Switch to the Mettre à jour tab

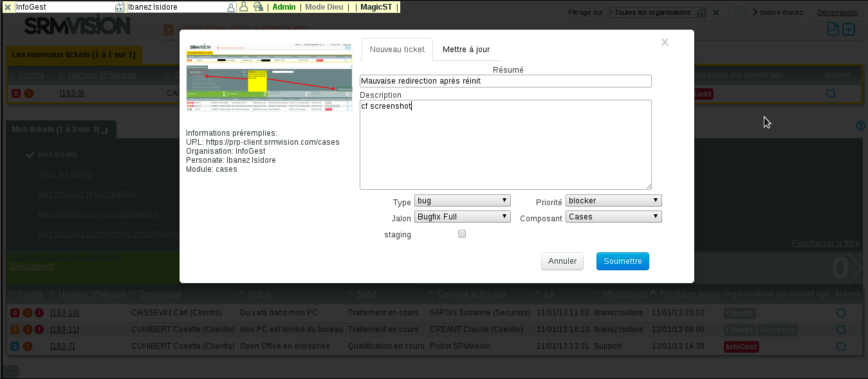(466, 50)
